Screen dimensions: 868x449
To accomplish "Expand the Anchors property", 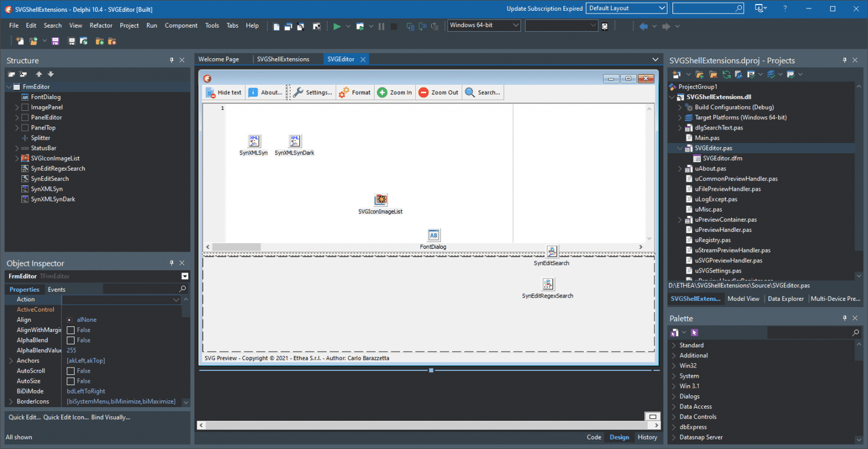I will pos(11,361).
